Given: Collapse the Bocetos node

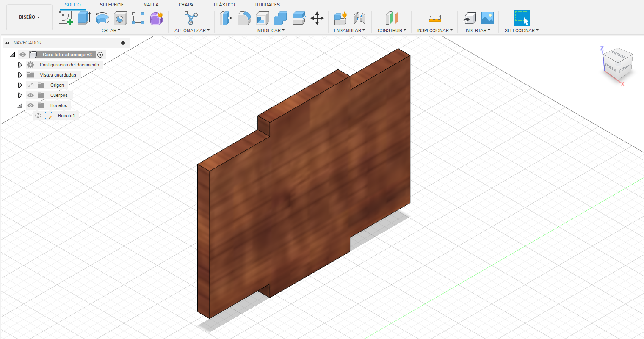Looking at the screenshot, I should pyautogui.click(x=20, y=105).
